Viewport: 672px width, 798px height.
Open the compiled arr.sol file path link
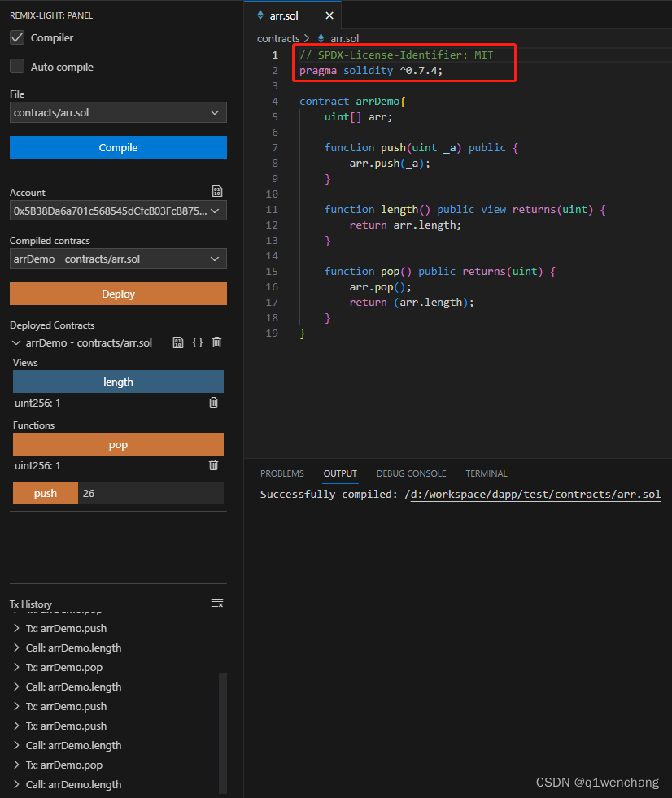[535, 494]
